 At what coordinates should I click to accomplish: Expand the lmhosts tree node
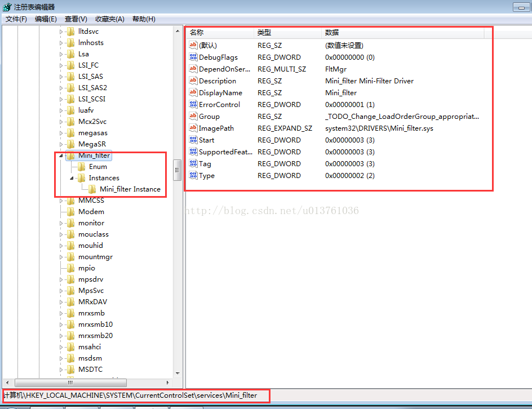(x=61, y=43)
